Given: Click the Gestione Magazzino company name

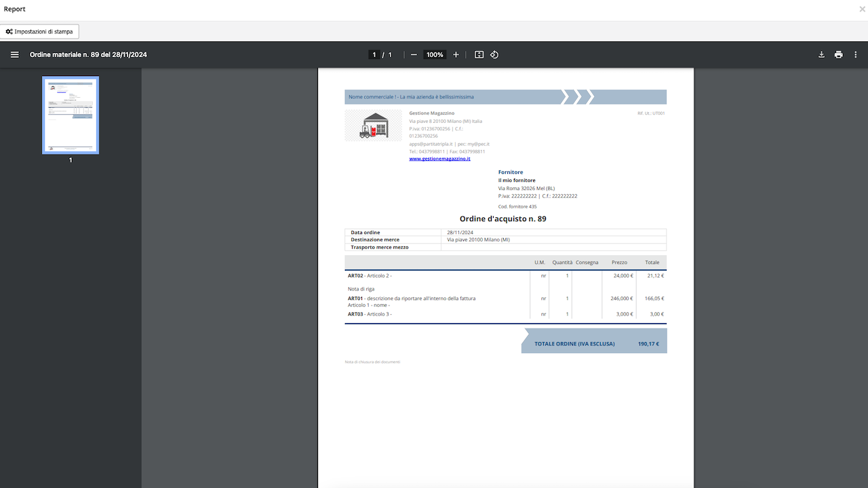Looking at the screenshot, I should point(432,113).
